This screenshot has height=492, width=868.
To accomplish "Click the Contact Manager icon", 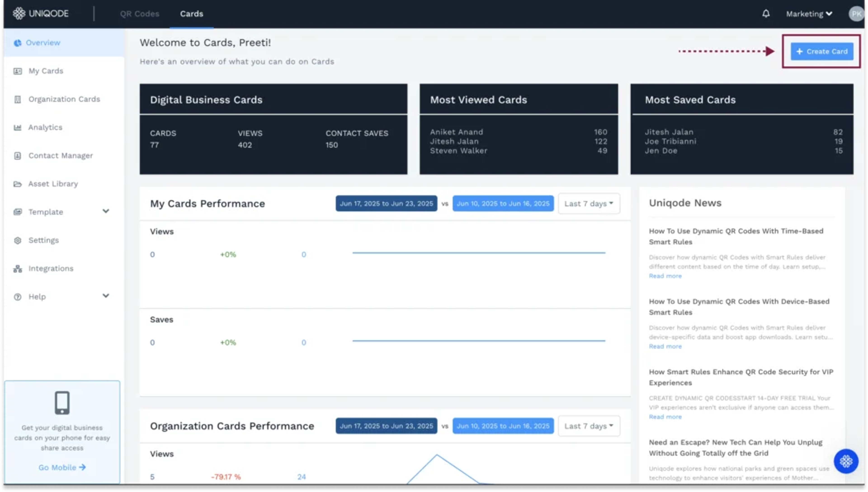I will click(x=18, y=156).
